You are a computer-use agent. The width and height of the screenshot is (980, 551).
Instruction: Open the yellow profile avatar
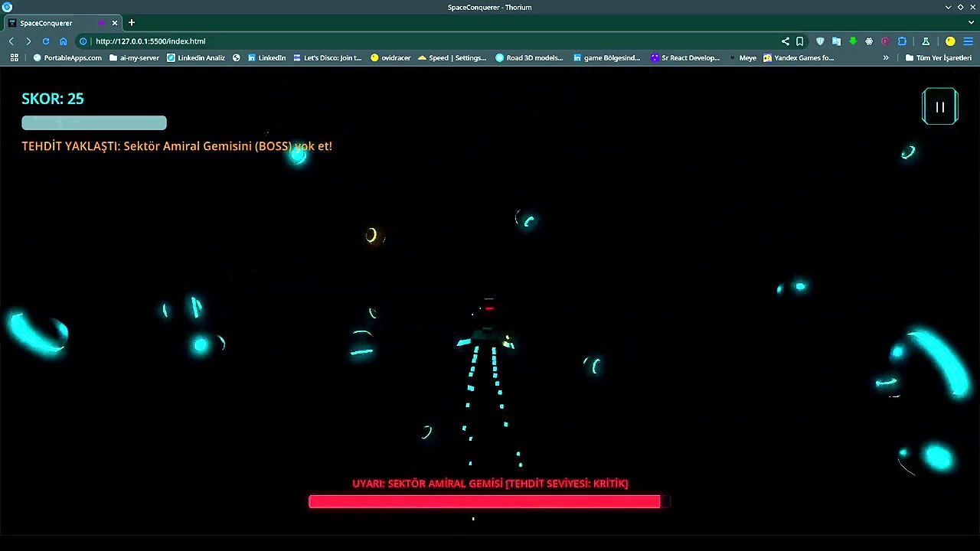point(950,41)
